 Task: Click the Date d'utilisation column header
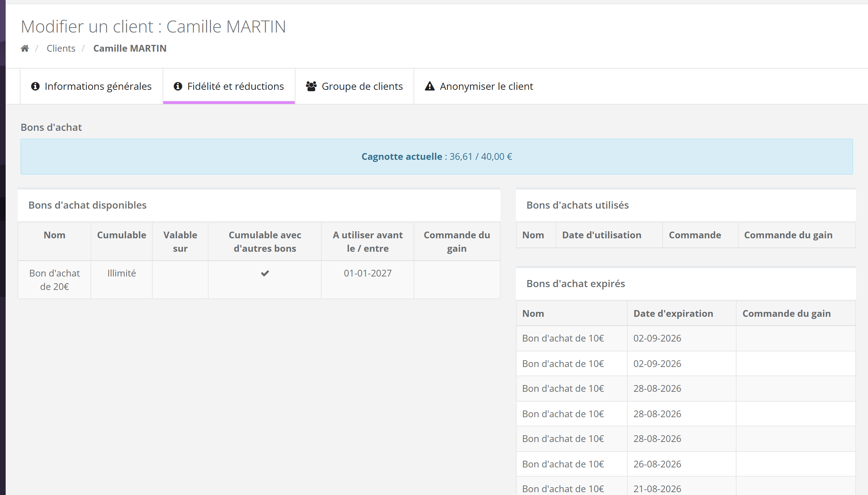click(602, 235)
